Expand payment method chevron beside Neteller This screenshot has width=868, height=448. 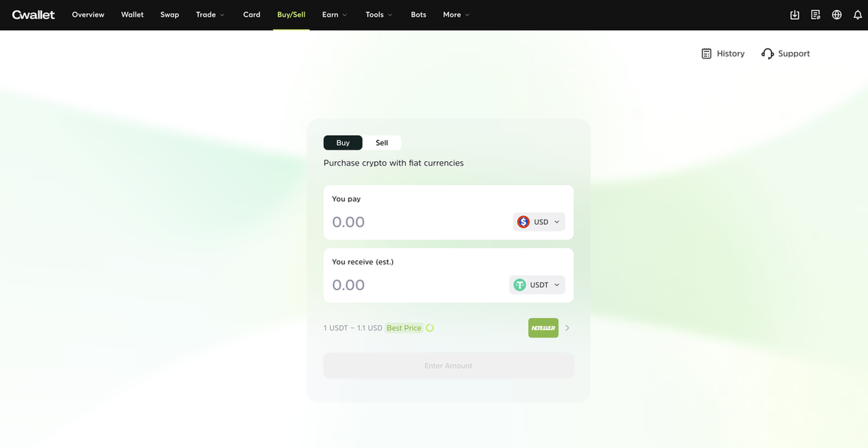(x=568, y=328)
